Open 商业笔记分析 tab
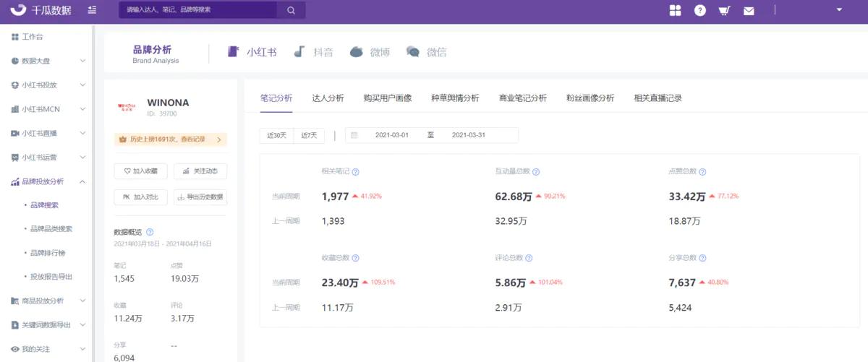This screenshot has width=868, height=362. 523,98
